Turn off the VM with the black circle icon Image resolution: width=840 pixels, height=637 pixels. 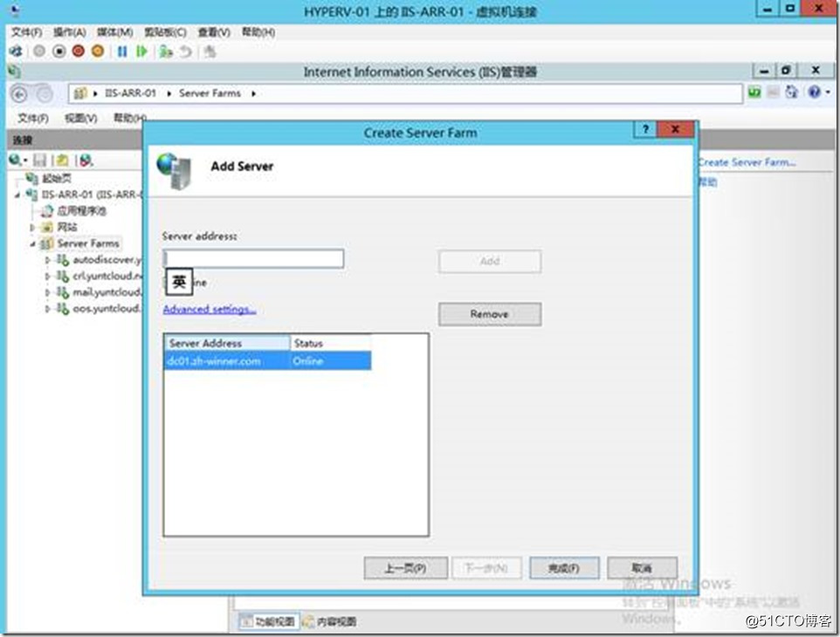click(59, 51)
